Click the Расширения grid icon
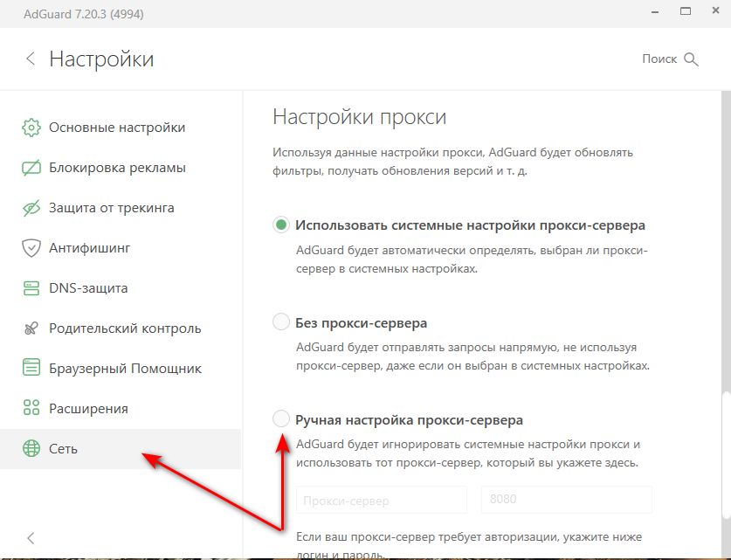 tap(31, 407)
